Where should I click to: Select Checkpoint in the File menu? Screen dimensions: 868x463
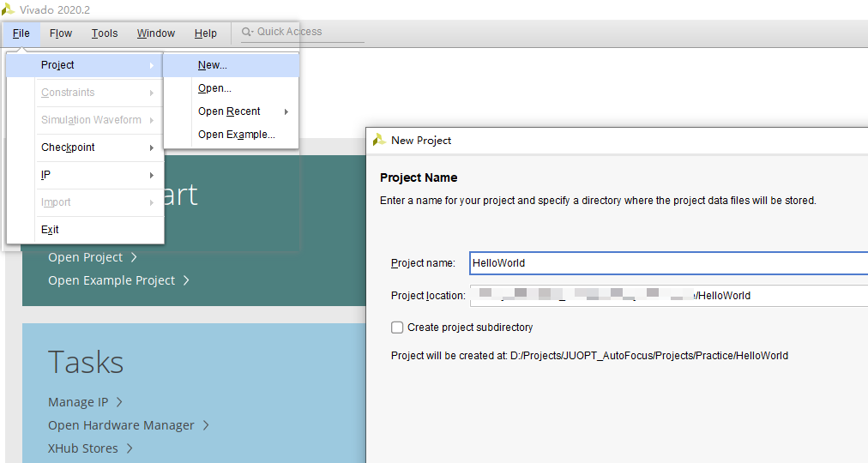point(85,147)
